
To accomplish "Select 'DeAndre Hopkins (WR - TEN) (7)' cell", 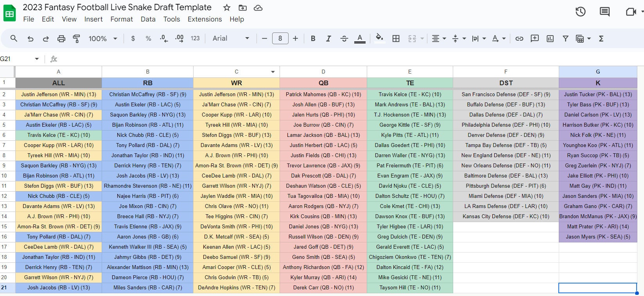I will tap(237, 287).
